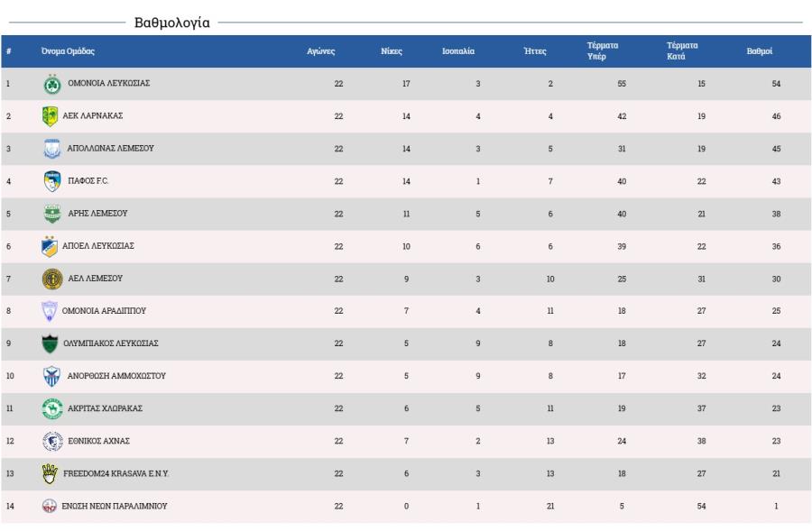Click the AEK Larnakas team logo

(51, 116)
